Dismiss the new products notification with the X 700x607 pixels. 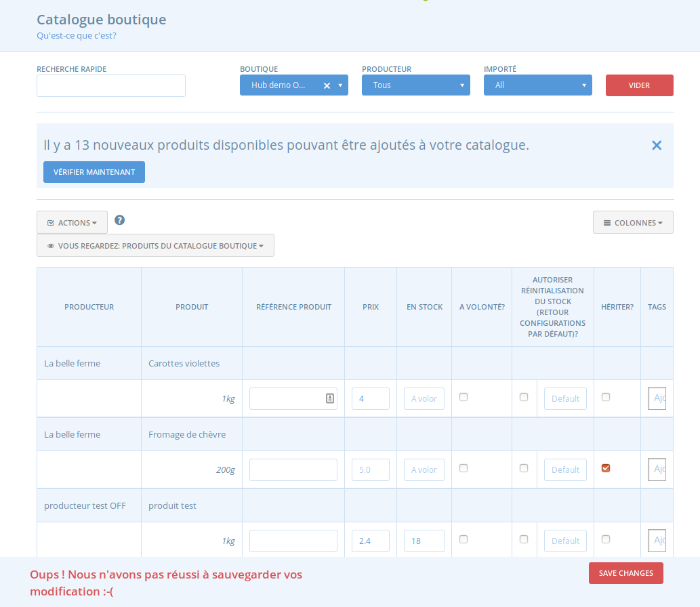coord(656,145)
